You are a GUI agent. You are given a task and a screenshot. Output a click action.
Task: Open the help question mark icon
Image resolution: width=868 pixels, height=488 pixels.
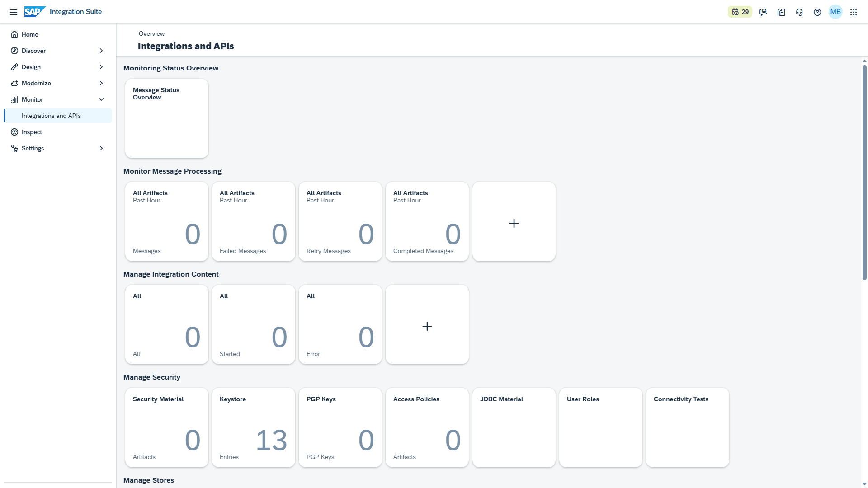pos(817,12)
